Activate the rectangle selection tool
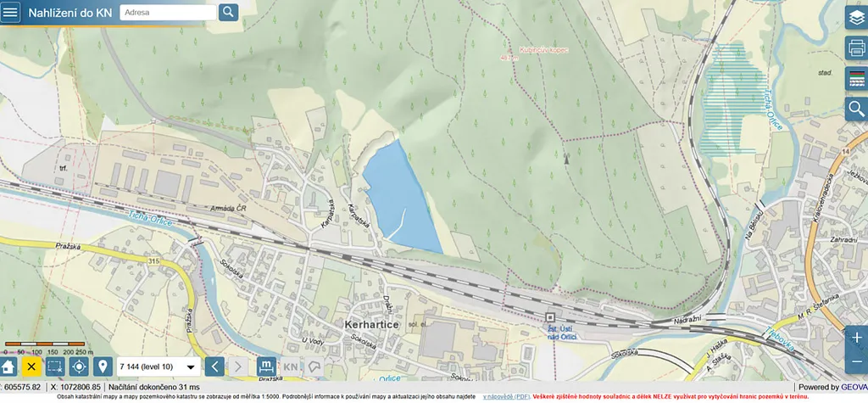This screenshot has height=403, width=868. click(55, 367)
